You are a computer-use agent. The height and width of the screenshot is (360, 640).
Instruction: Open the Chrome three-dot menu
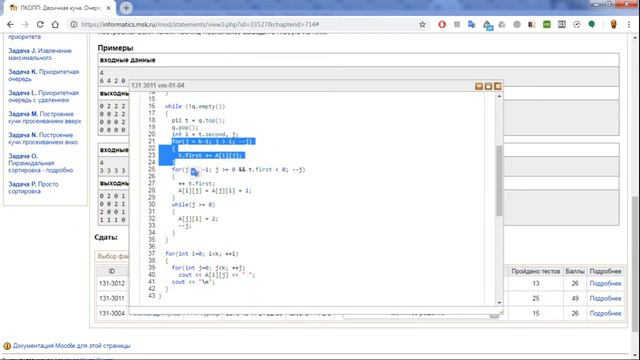click(629, 24)
